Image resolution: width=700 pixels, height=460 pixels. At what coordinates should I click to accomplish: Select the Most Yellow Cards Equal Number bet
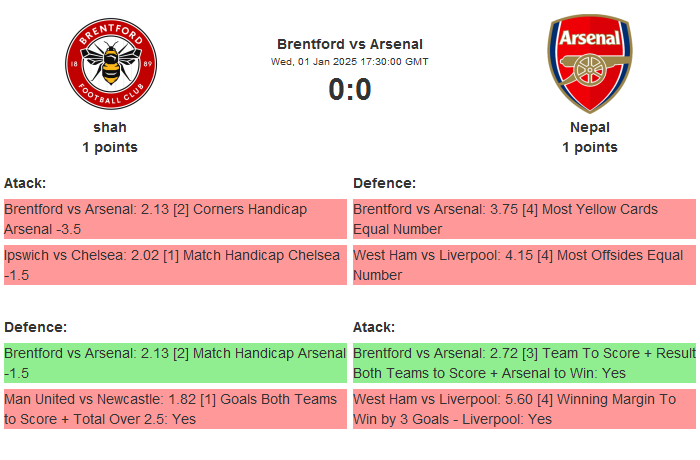click(523, 219)
